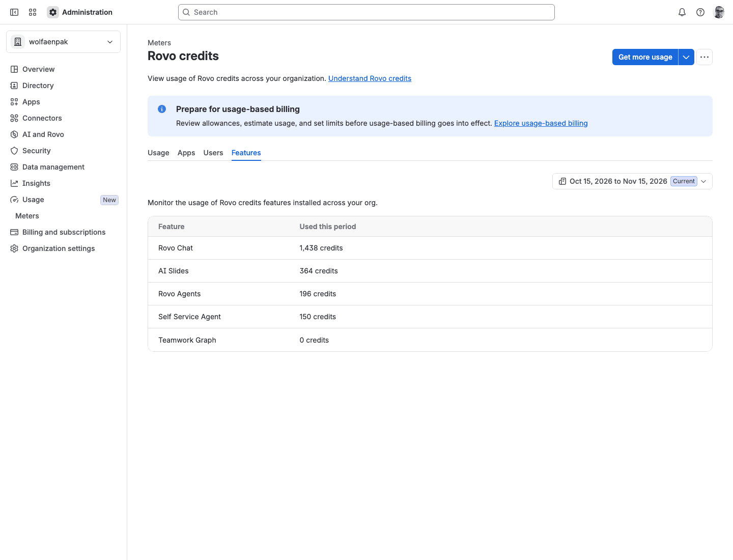Open the Understand Rovo credits link
Image resolution: width=733 pixels, height=560 pixels.
click(x=370, y=78)
